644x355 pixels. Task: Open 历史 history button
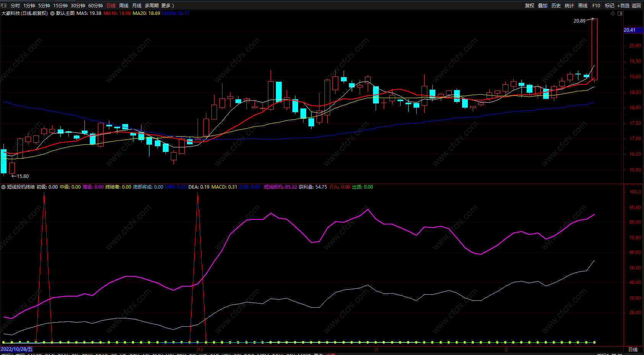pos(556,5)
